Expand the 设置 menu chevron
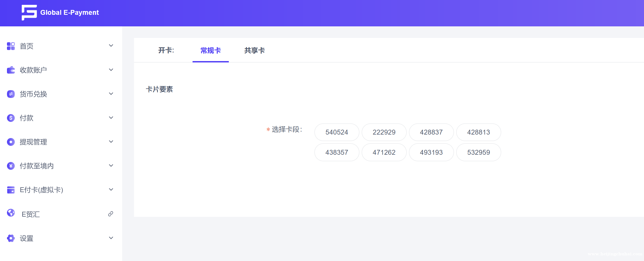The image size is (644, 261). (x=111, y=238)
